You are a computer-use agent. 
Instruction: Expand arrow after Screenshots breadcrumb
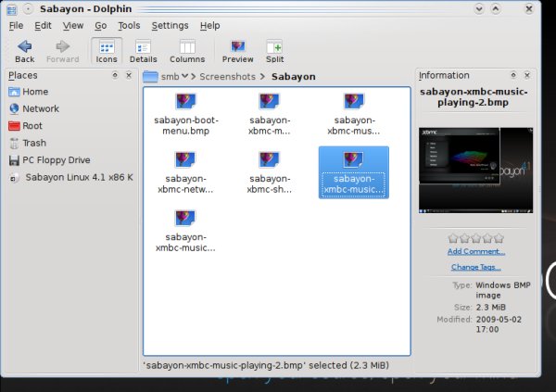[x=262, y=77]
